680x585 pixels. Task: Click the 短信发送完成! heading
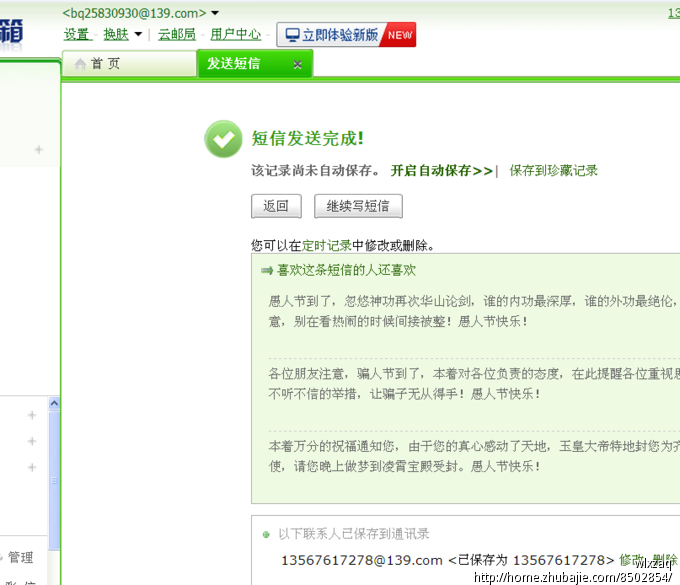307,139
